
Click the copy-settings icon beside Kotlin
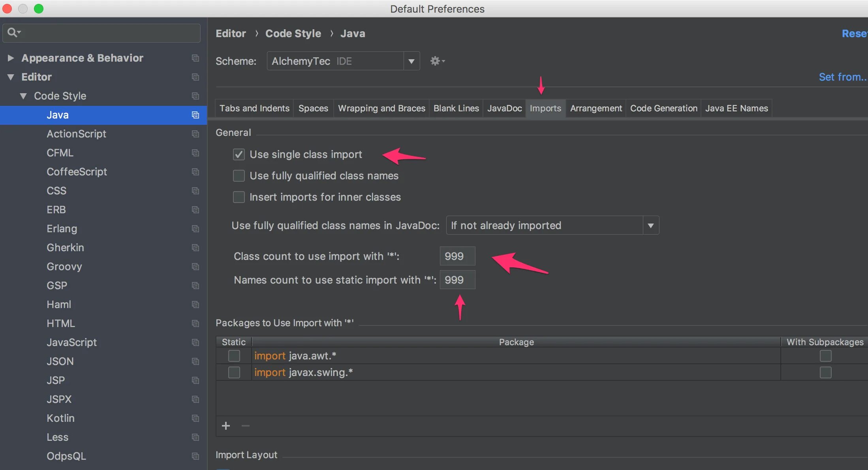pos(195,418)
